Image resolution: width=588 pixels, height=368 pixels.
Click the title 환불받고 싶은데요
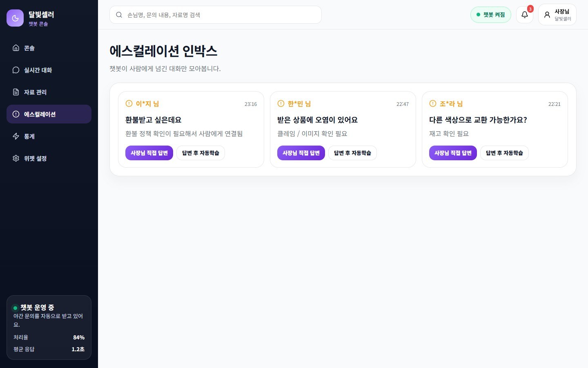153,120
